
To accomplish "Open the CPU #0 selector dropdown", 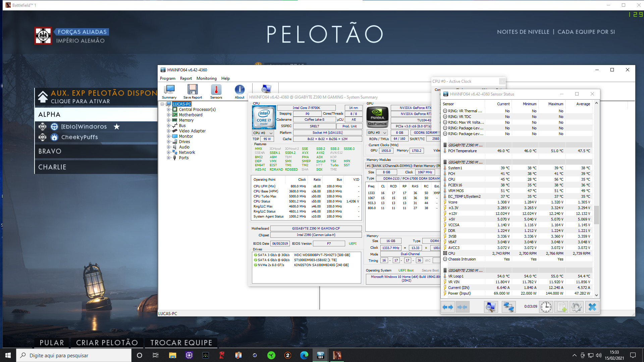I will (263, 133).
